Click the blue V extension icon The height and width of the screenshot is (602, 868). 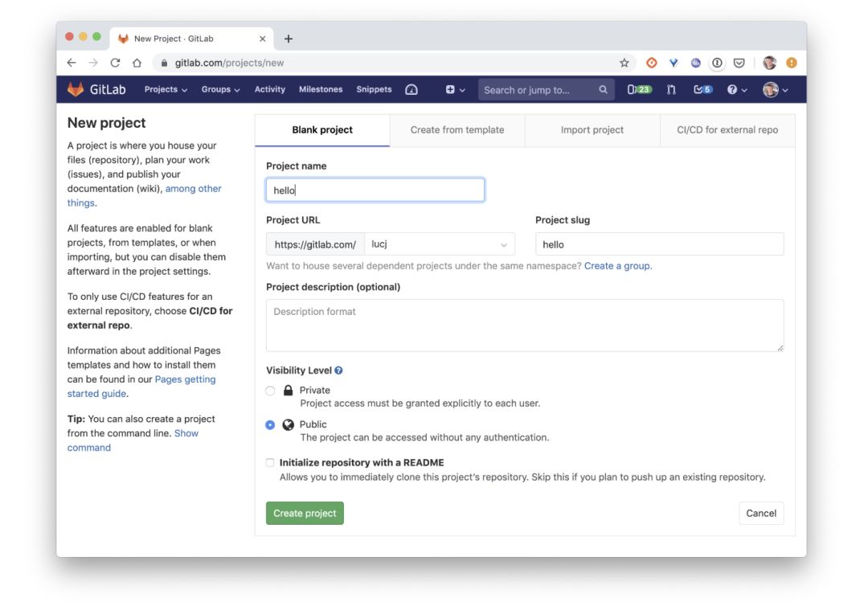click(x=674, y=63)
